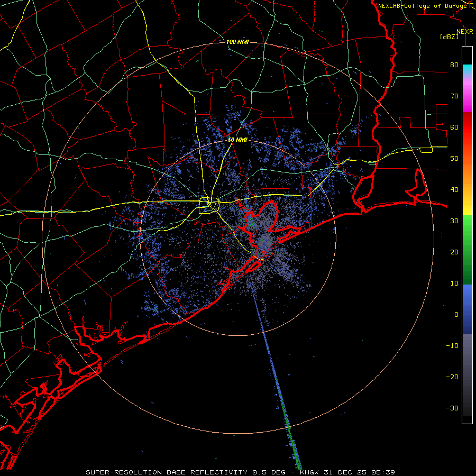Click the SUPER-RESOLUTION BASE REFLECTIVITY caption text
Viewport: 476px width, 476px height.
[x=167, y=472]
